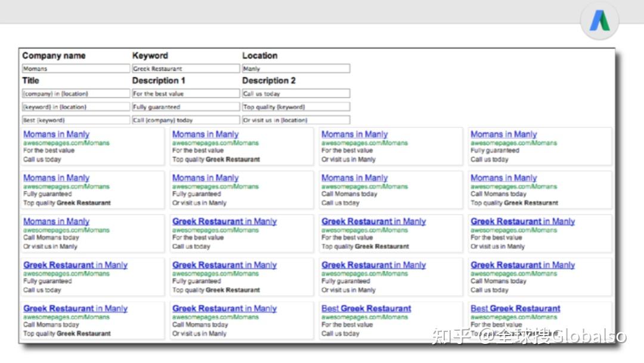Click the Fully guaranteed description field
The image size is (644, 363).
pyautogui.click(x=186, y=106)
